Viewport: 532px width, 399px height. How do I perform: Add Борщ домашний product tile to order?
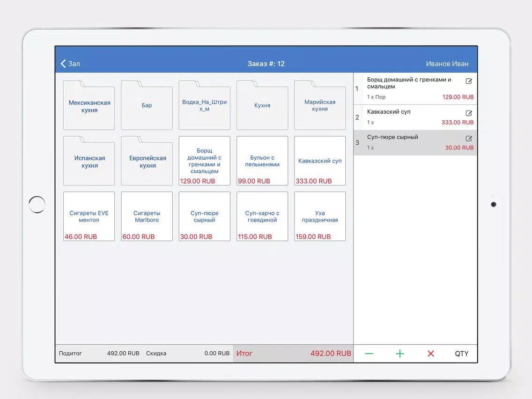[x=205, y=161]
